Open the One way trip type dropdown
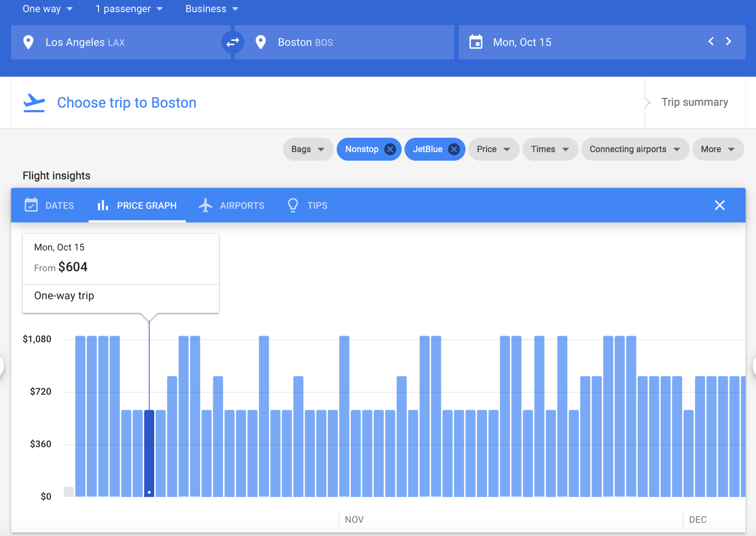The width and height of the screenshot is (756, 536). pos(48,9)
